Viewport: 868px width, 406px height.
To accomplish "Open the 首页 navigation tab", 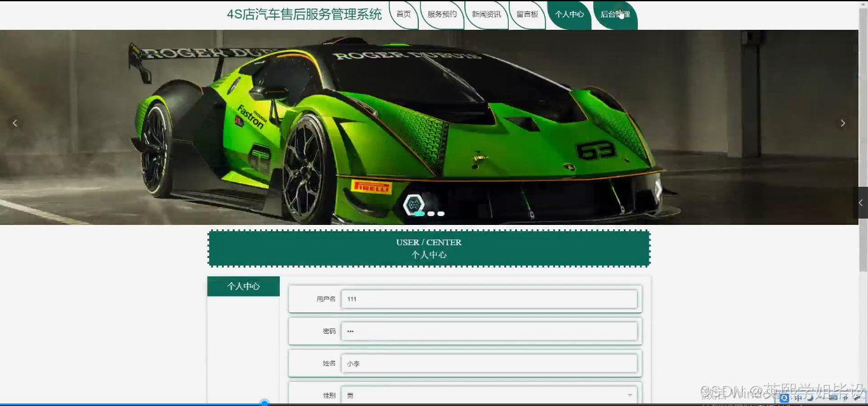I will coord(403,15).
